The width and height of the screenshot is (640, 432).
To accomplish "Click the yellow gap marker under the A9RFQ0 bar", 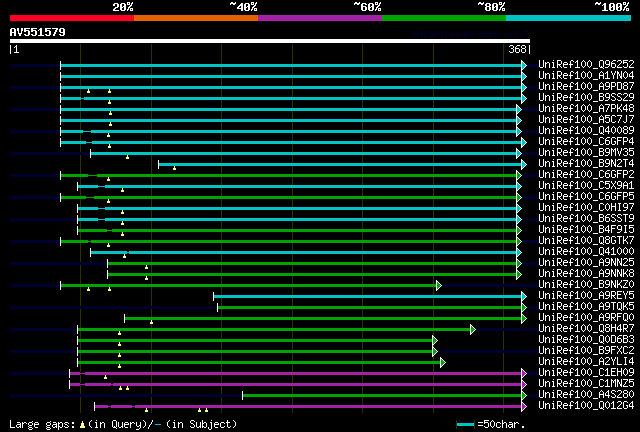I will tap(151, 323).
